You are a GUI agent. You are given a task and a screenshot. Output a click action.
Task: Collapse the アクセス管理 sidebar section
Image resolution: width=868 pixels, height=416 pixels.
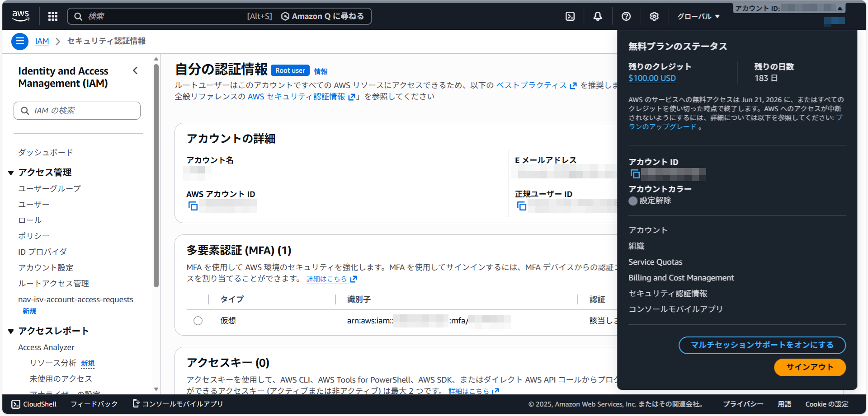click(11, 173)
